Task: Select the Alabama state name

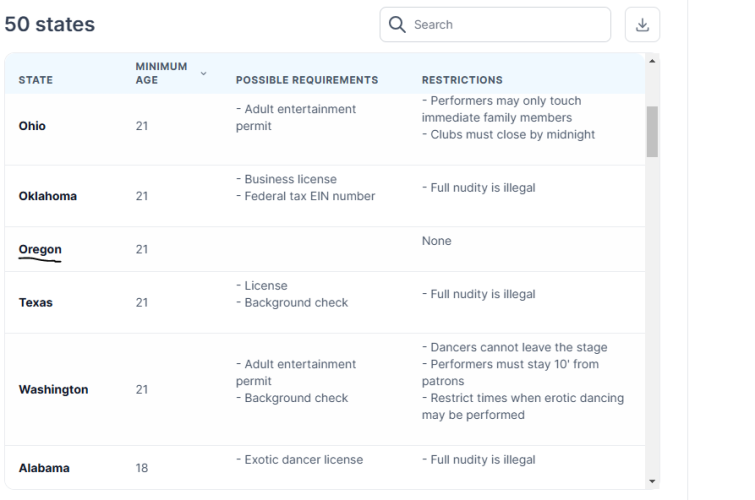Action: (x=44, y=468)
